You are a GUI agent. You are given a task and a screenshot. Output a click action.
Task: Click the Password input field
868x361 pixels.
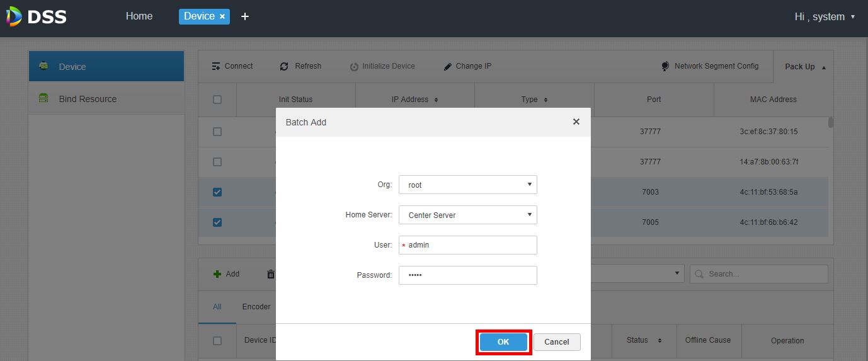467,275
